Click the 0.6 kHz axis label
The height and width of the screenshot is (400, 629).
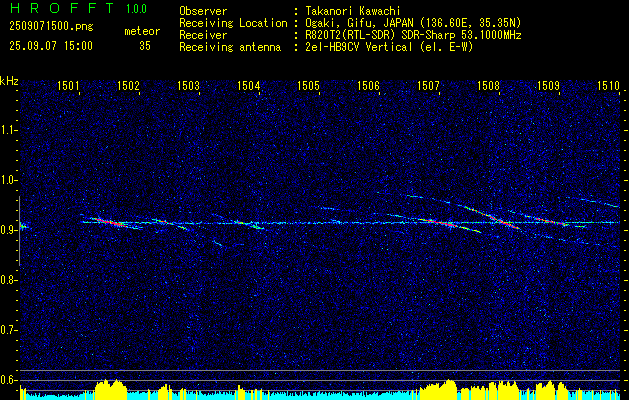tap(8, 380)
